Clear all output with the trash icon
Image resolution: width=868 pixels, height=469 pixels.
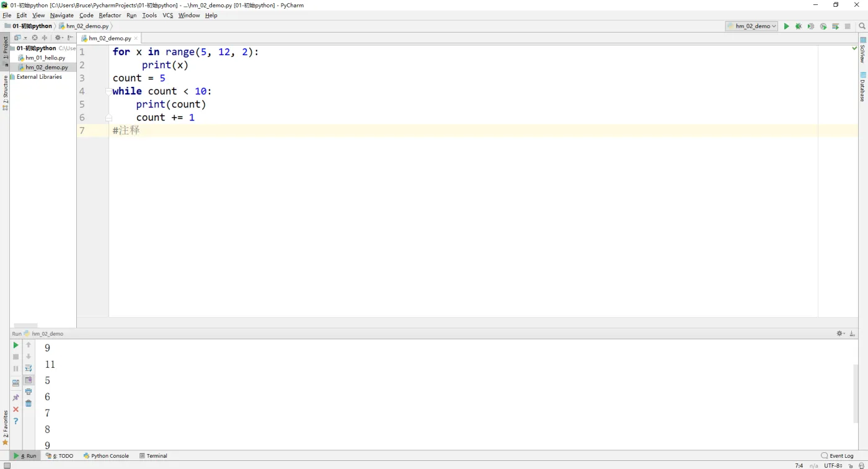(29, 403)
